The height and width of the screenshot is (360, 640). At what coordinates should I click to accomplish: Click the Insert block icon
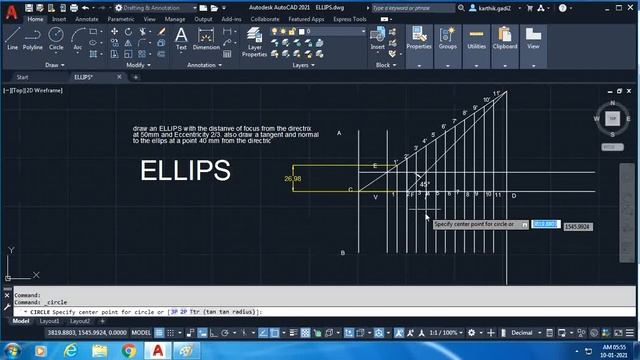tap(378, 38)
